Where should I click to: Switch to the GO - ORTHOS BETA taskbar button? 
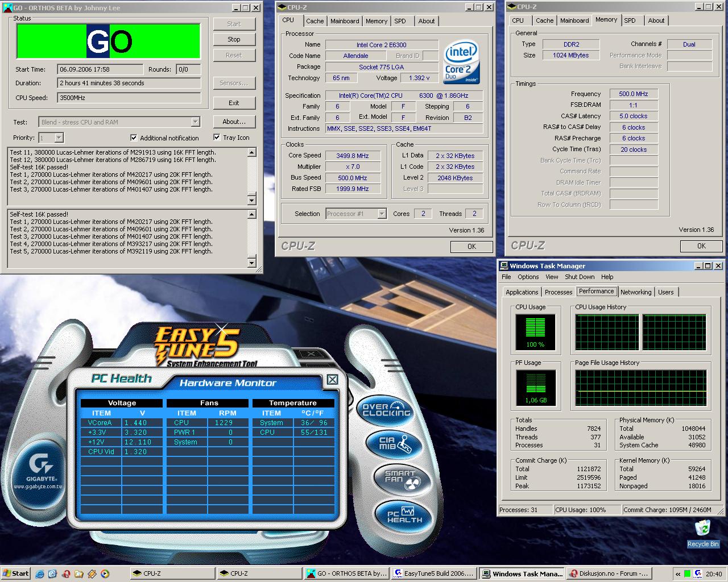coord(346,573)
